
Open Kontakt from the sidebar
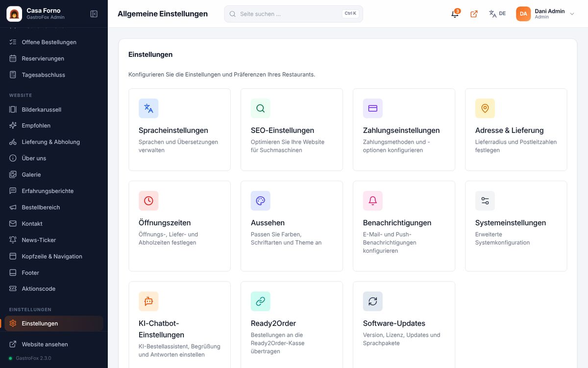[x=54, y=223]
